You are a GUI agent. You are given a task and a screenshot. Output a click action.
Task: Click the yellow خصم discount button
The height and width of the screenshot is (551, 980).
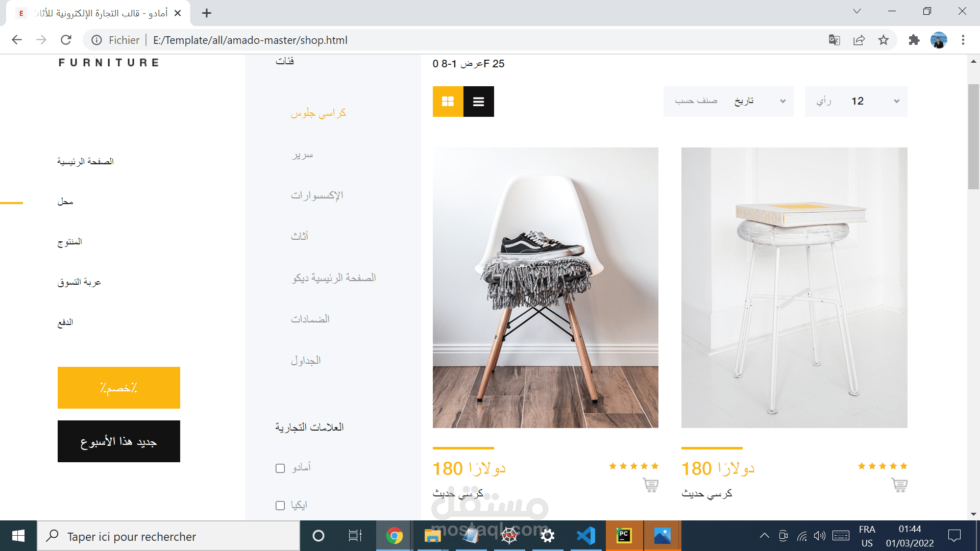(x=119, y=388)
